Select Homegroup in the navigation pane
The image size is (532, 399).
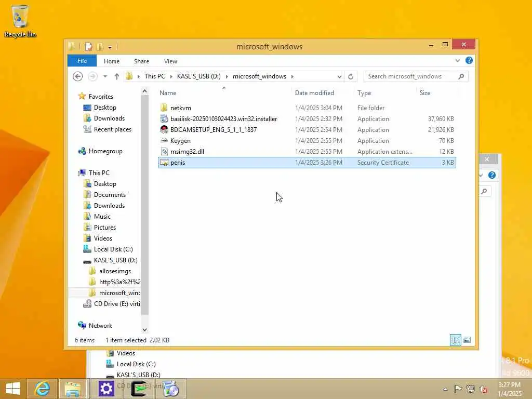tap(105, 151)
